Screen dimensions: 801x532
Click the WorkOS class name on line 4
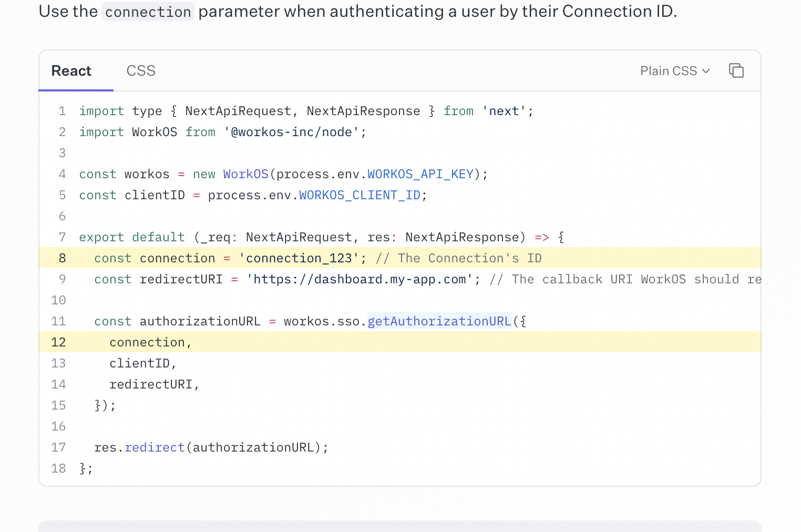[x=245, y=173]
